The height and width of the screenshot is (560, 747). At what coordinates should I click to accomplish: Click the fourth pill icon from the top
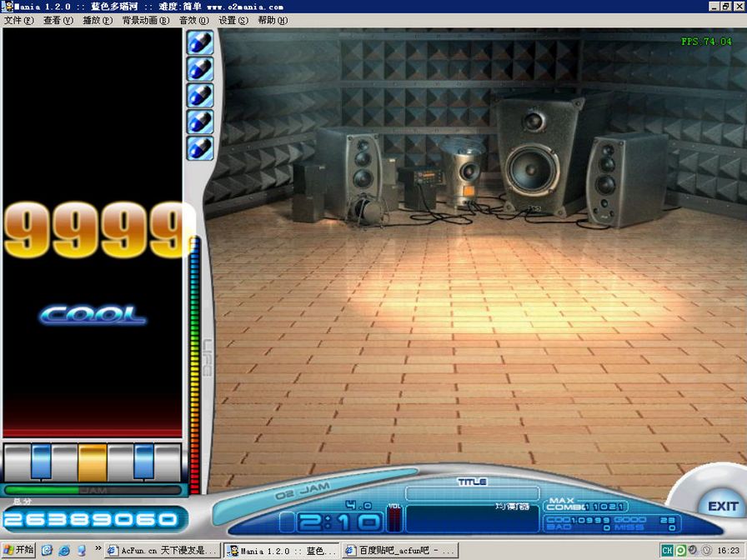[x=199, y=122]
